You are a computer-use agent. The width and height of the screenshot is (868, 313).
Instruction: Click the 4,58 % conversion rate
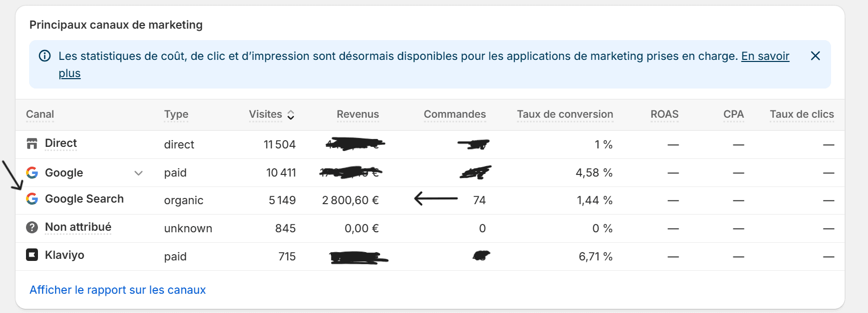(594, 173)
